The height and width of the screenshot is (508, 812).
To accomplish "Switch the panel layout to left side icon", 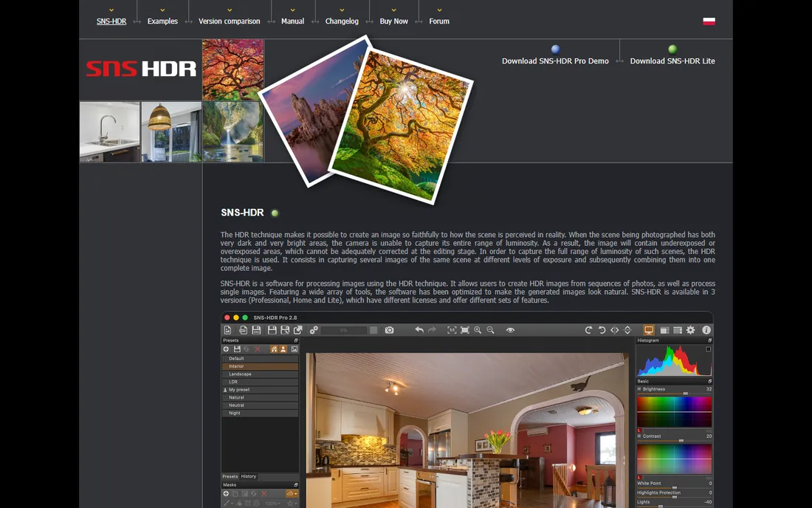I will [x=665, y=330].
